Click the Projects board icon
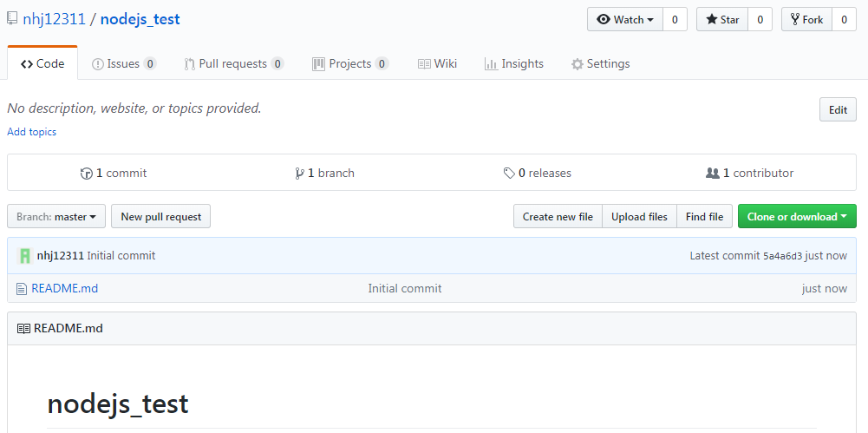 (318, 64)
